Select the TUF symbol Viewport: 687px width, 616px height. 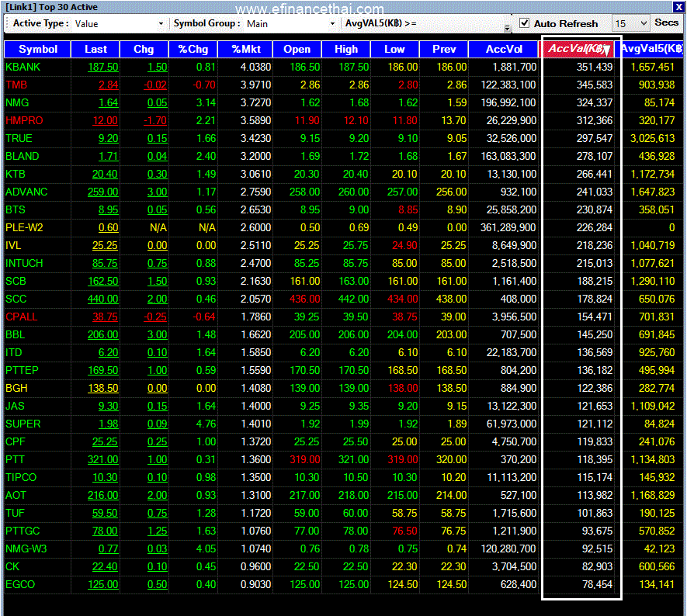(x=15, y=513)
